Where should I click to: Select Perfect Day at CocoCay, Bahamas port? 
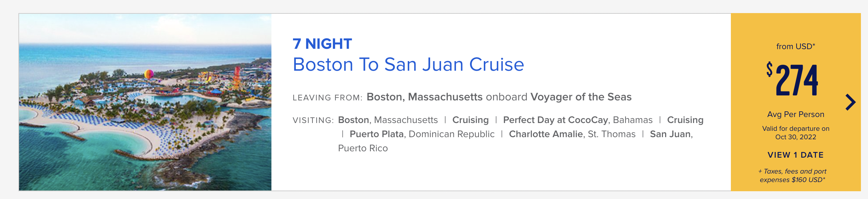578,120
